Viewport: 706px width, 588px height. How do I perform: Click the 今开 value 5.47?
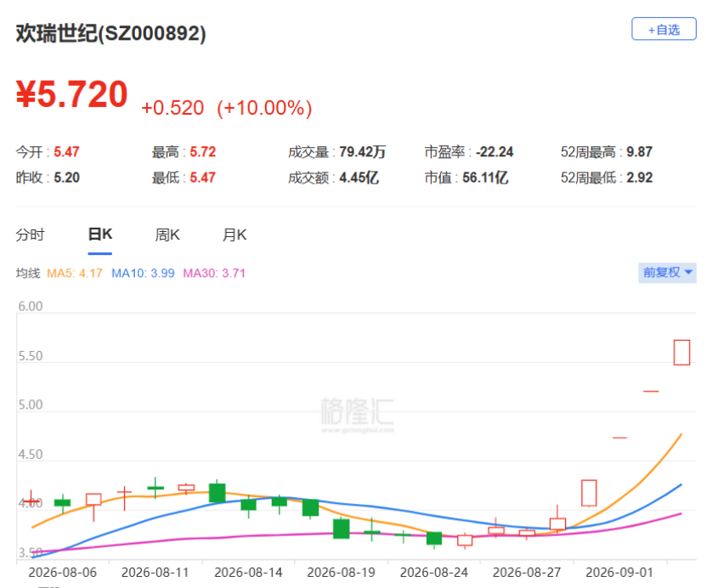click(66, 152)
